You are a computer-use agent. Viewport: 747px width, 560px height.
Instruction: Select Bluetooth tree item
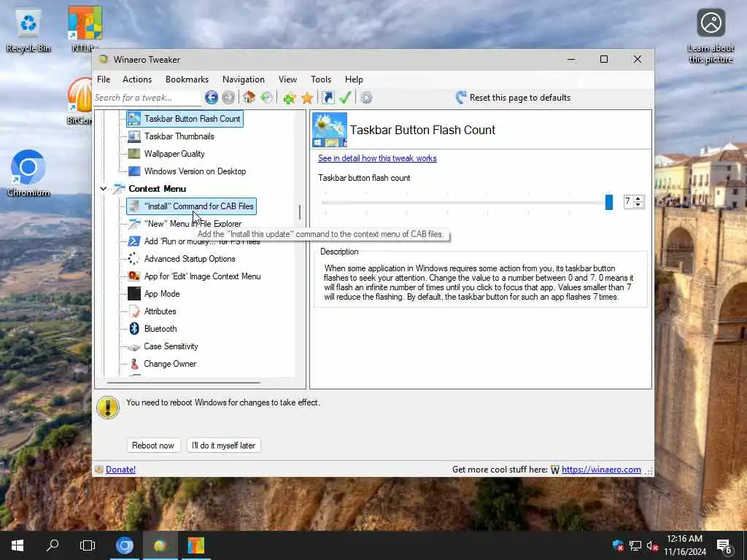[x=160, y=329]
